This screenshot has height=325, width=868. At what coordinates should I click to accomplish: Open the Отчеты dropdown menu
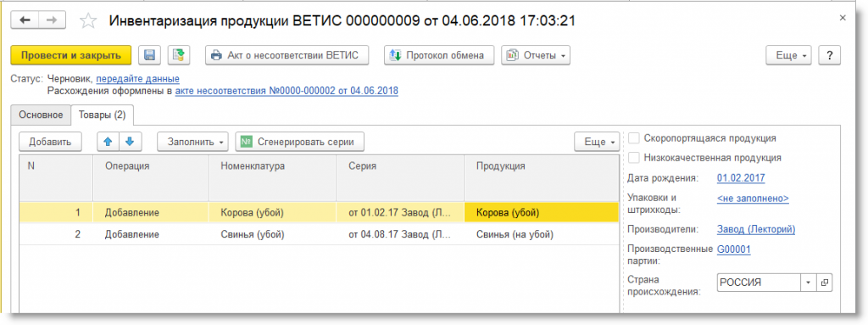536,55
